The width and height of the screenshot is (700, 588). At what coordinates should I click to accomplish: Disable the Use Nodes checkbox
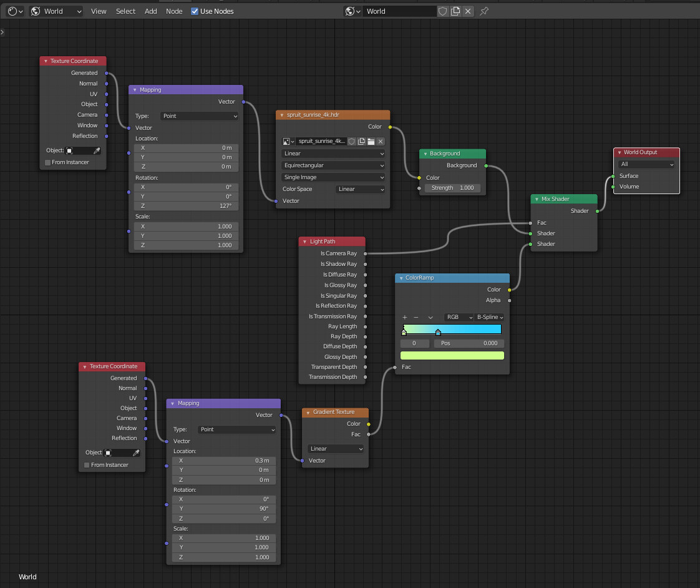(195, 11)
